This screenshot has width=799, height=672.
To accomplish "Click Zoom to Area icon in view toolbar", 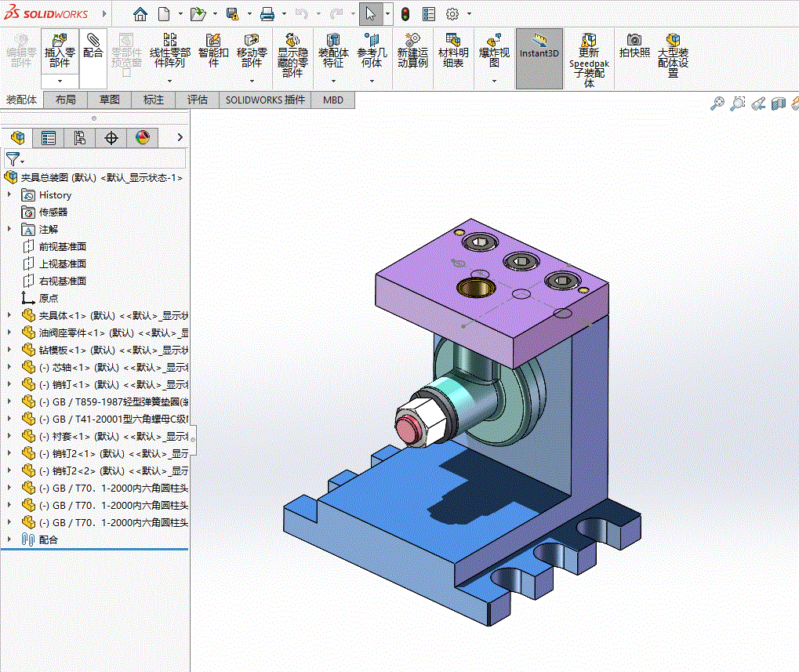I will pyautogui.click(x=737, y=104).
